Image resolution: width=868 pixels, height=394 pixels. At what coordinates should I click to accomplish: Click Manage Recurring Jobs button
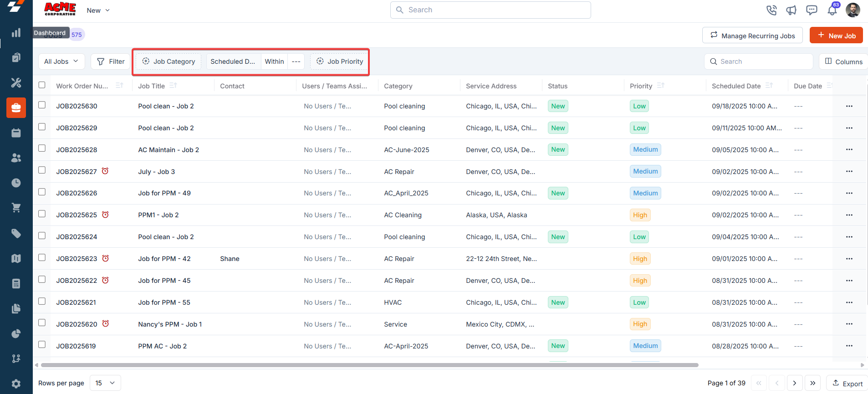point(752,36)
